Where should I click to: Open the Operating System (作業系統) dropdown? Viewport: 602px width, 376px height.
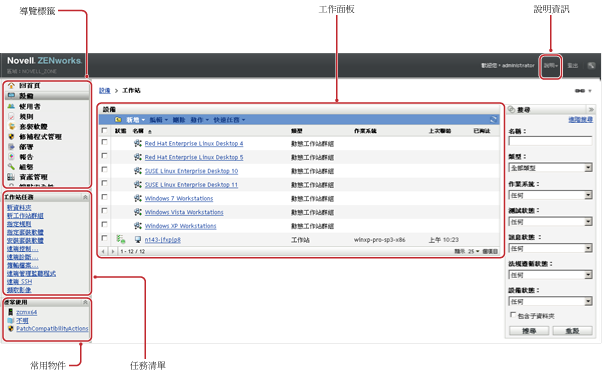point(550,195)
